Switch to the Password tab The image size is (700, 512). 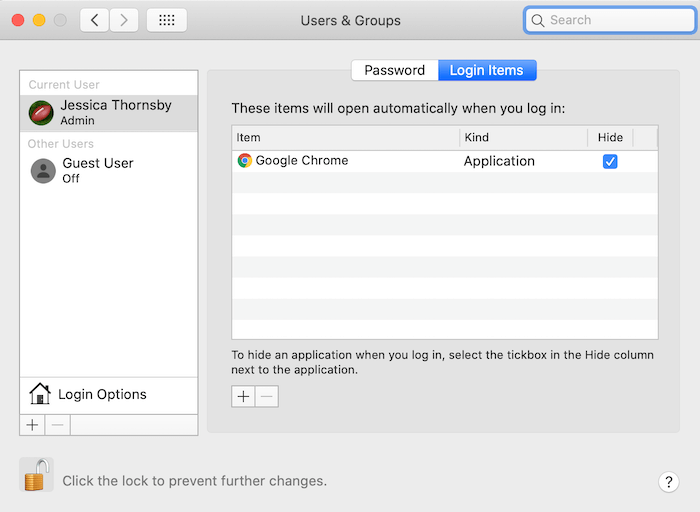395,70
